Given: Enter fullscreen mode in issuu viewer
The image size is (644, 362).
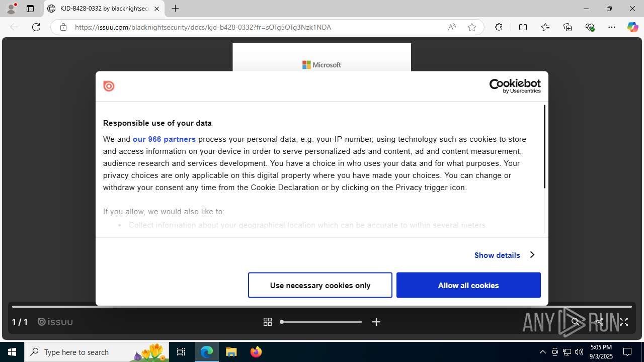Looking at the screenshot, I should coord(624,322).
